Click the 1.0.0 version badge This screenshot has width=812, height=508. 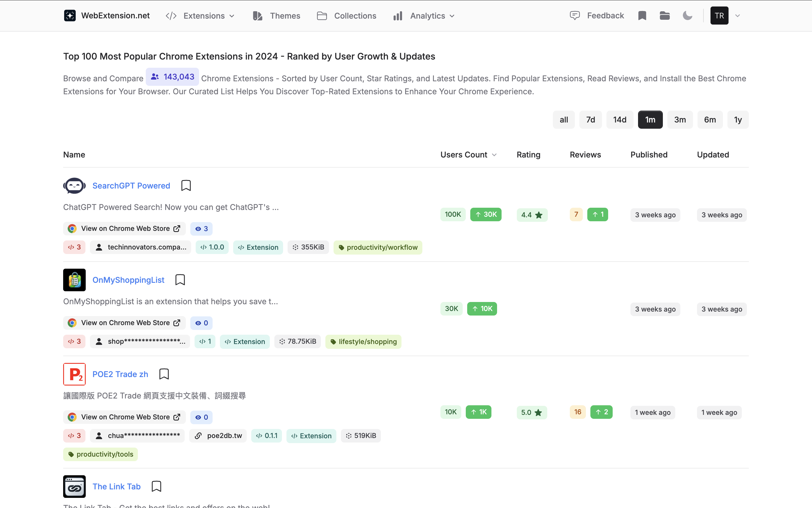point(212,247)
